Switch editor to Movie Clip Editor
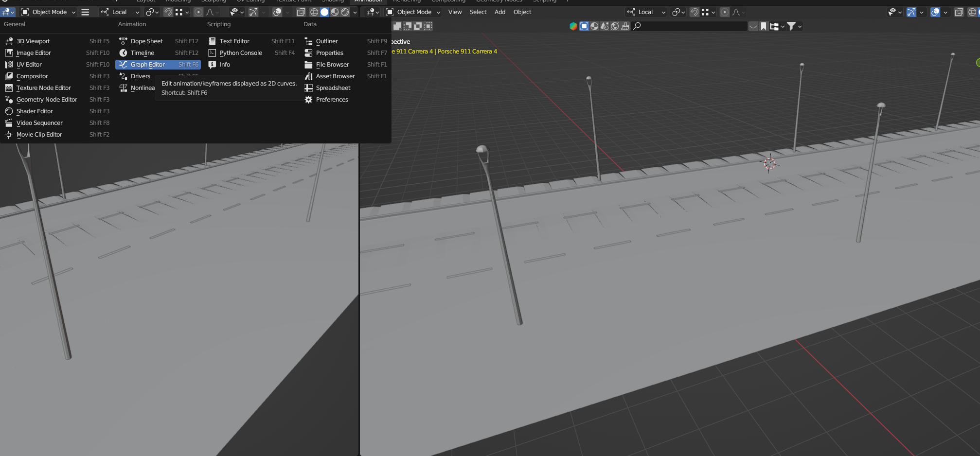Viewport: 980px width, 456px height. point(57,135)
